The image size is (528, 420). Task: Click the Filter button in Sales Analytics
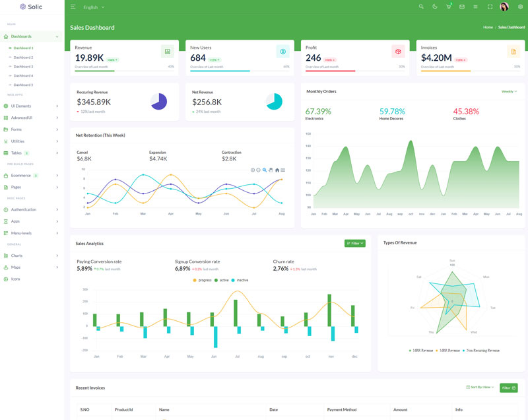(x=354, y=243)
